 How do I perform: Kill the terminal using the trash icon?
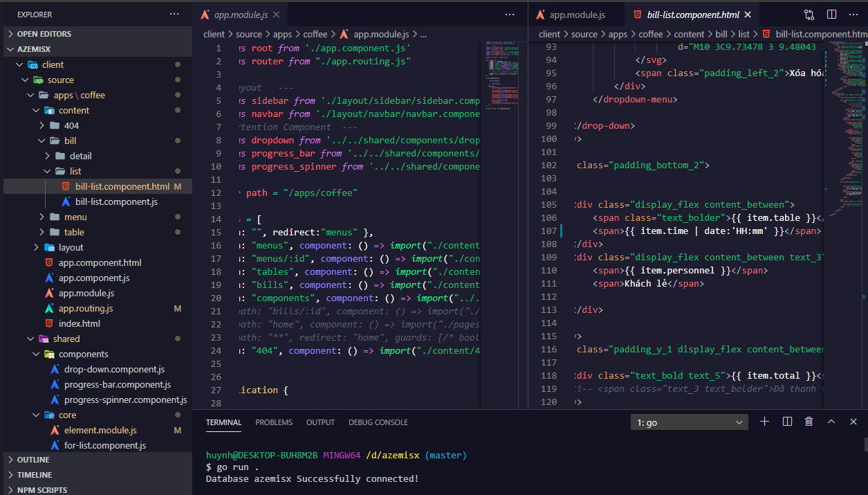point(809,422)
